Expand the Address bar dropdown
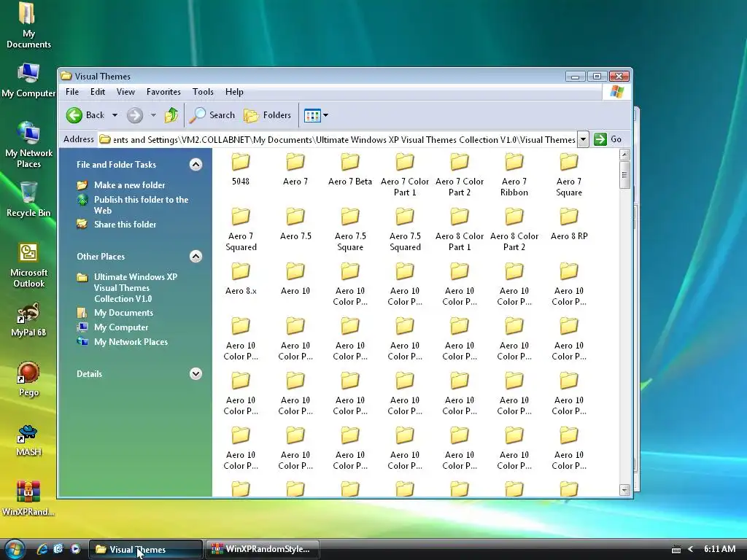Image resolution: width=747 pixels, height=560 pixels. (583, 139)
